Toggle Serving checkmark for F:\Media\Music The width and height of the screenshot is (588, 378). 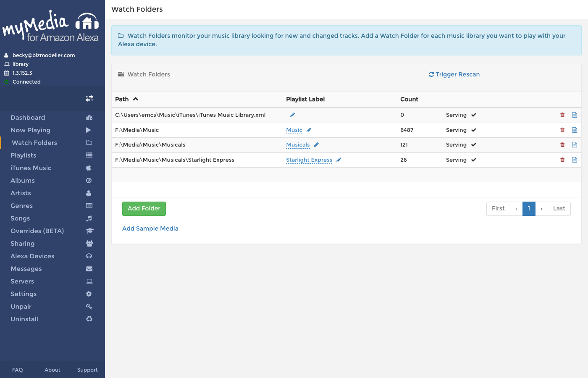point(473,130)
